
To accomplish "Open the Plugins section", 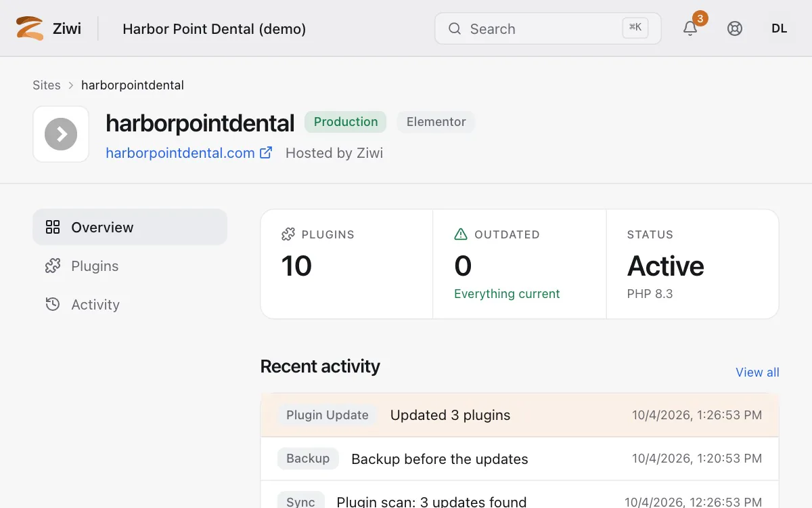I will tap(130, 266).
